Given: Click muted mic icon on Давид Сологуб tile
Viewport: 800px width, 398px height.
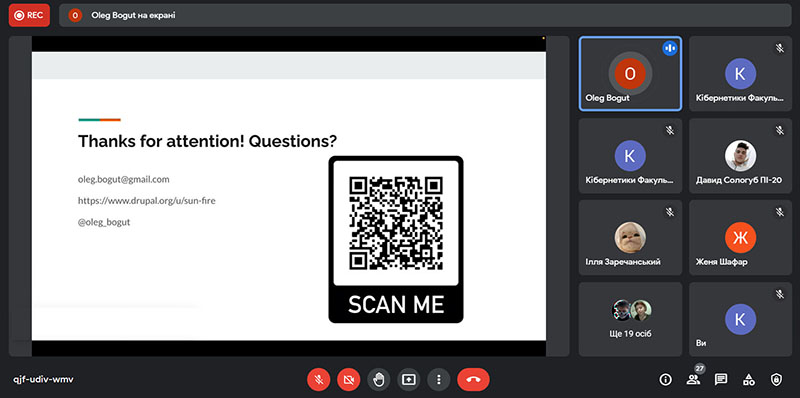Looking at the screenshot, I should tap(780, 130).
